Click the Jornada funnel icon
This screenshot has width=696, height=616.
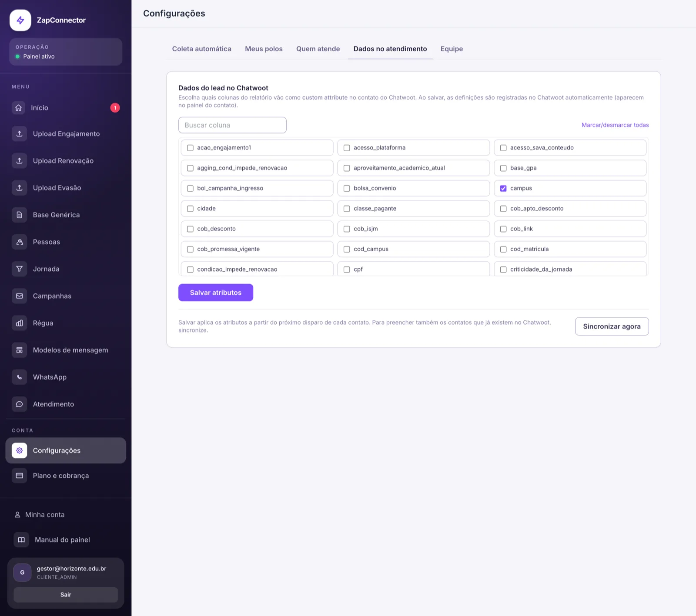pyautogui.click(x=20, y=269)
